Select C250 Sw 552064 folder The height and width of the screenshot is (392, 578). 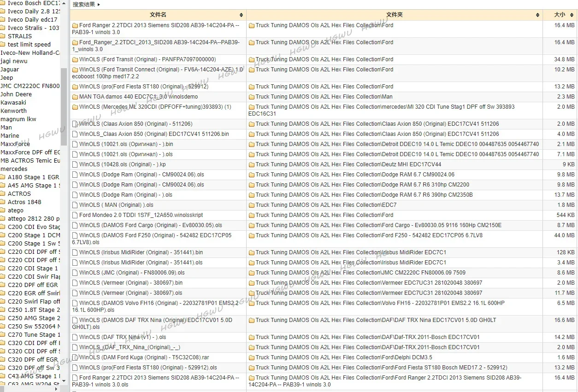pos(34,326)
